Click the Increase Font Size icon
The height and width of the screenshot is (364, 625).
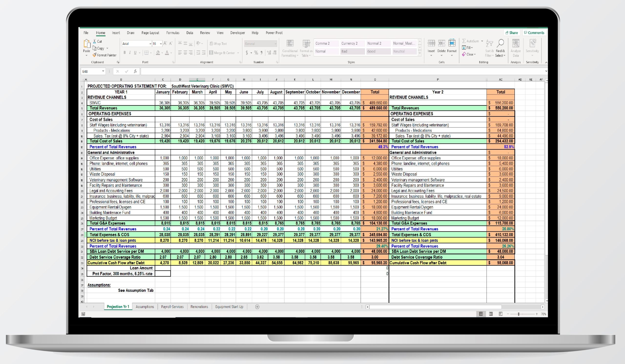pyautogui.click(x=165, y=43)
